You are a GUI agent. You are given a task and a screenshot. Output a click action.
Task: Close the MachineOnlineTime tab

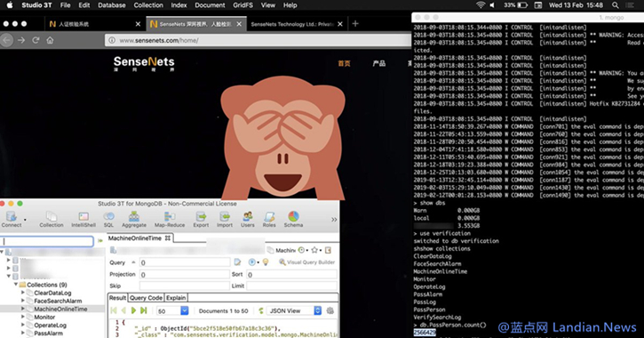click(168, 238)
